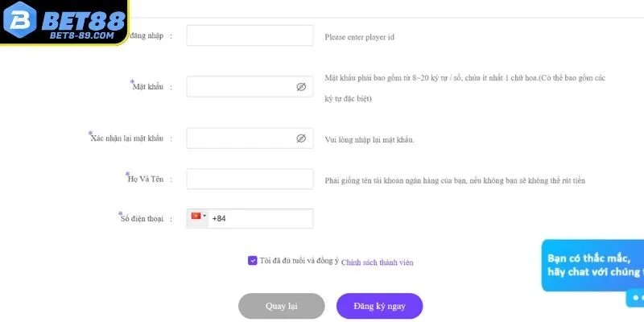Click Quay lại button
Image resolution: width=644 pixels, height=322 pixels.
(x=281, y=306)
